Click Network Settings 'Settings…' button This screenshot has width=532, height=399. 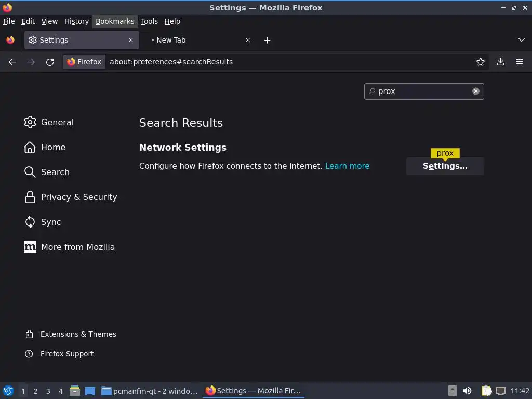coord(445,166)
